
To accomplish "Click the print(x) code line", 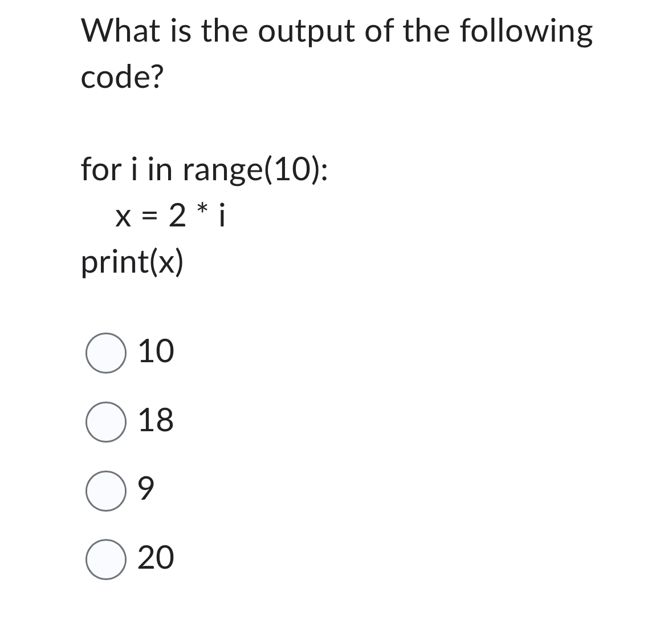I will [133, 261].
